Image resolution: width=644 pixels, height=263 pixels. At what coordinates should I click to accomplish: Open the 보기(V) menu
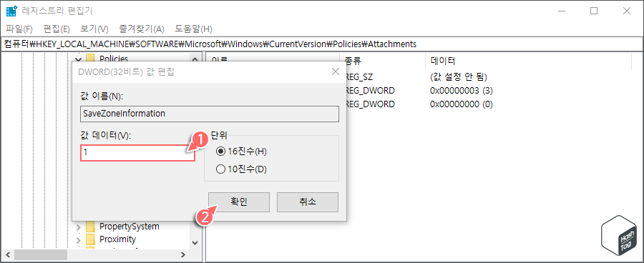pos(94,29)
